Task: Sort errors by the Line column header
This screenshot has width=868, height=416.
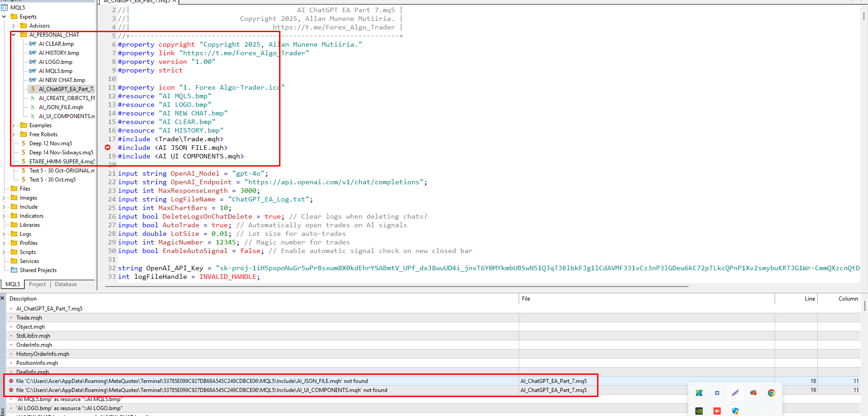Action: click(x=796, y=299)
